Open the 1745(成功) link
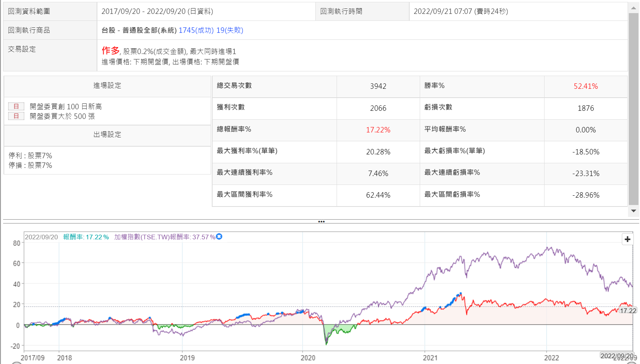The height and width of the screenshot is (364, 640). coord(196,30)
